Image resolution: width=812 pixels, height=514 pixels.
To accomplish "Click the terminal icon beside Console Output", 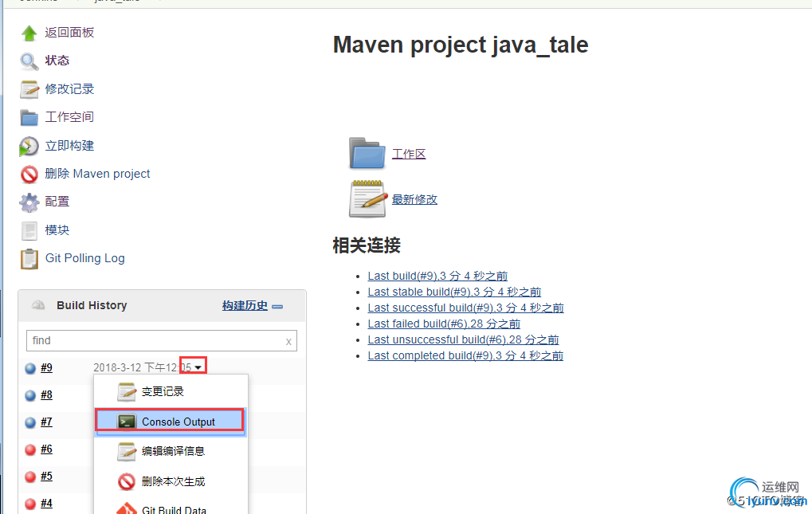I will (127, 422).
